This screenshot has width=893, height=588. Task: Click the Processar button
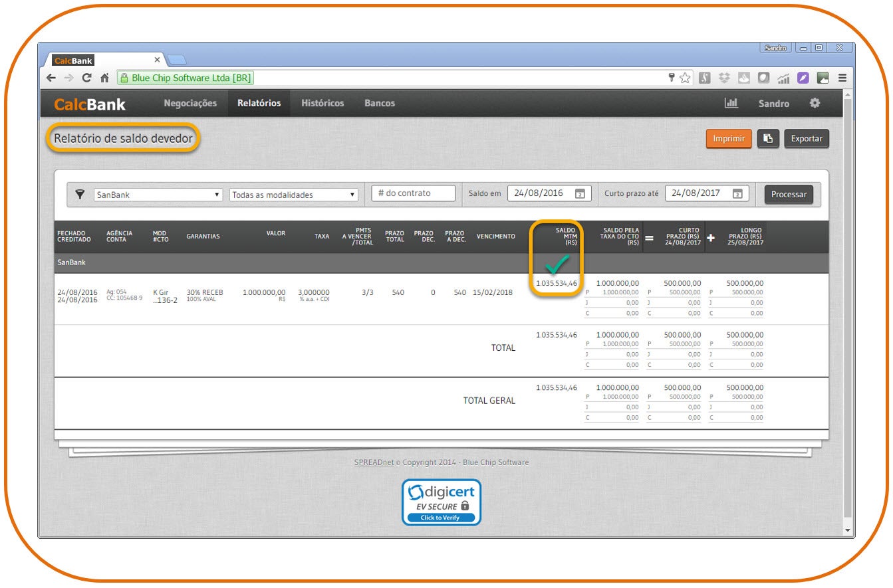tap(789, 195)
